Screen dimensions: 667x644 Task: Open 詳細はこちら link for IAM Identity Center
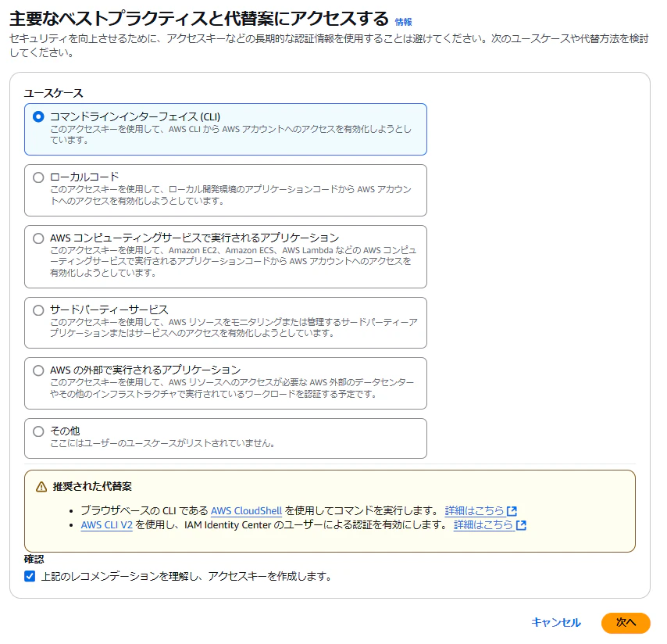[483, 525]
